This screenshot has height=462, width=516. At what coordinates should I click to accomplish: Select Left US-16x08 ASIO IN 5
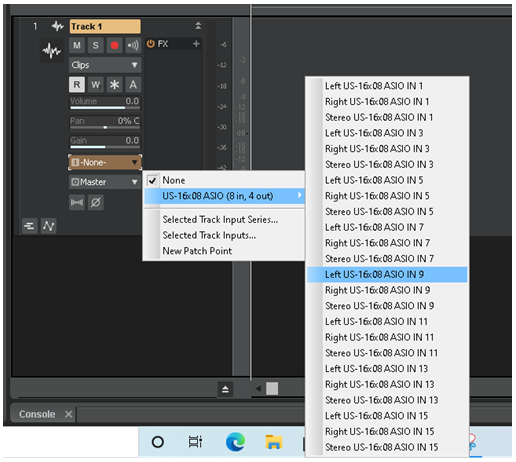click(387, 180)
